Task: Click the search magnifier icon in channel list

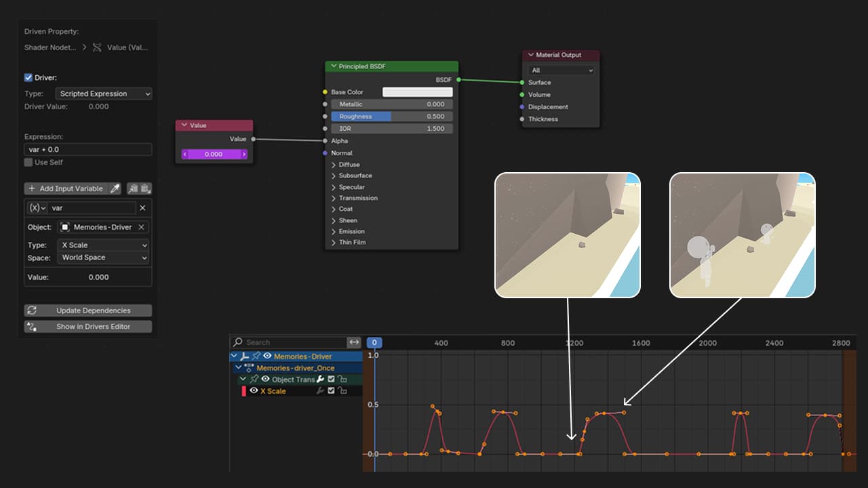Action: [x=238, y=342]
